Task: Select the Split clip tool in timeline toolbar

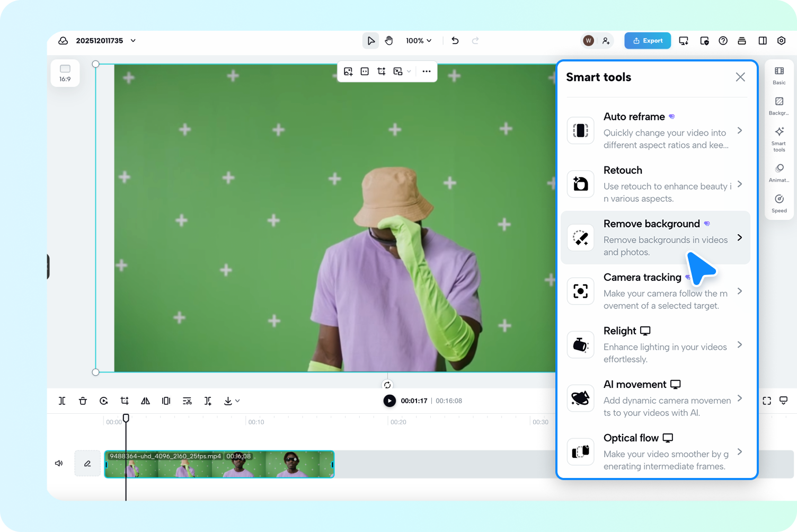Action: click(62, 401)
